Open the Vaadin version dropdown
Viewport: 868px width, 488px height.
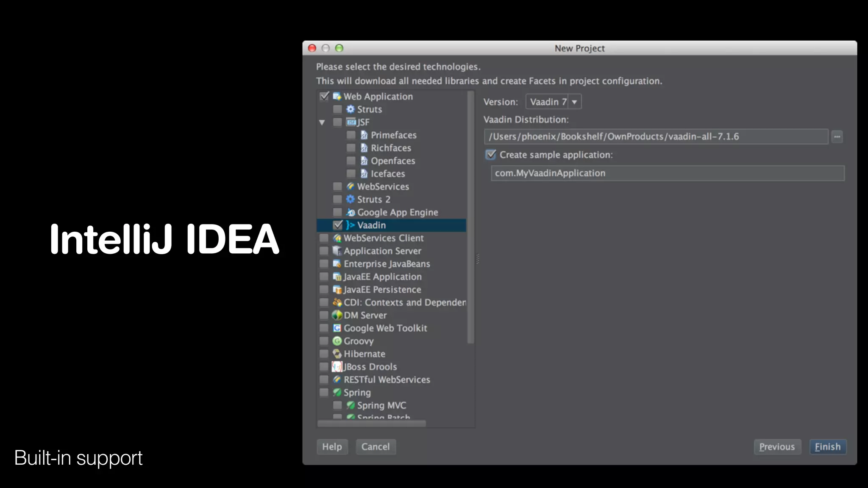pyautogui.click(x=574, y=102)
